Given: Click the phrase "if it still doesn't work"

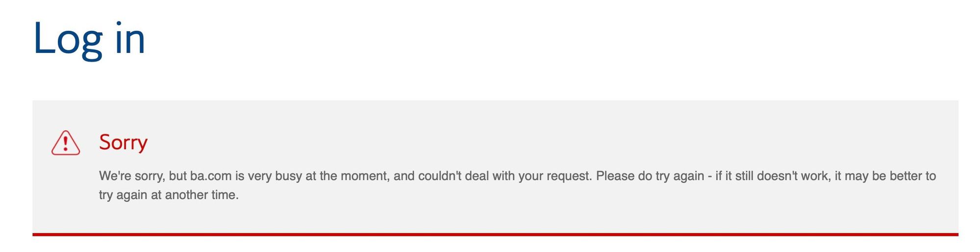Looking at the screenshot, I should (772, 176).
